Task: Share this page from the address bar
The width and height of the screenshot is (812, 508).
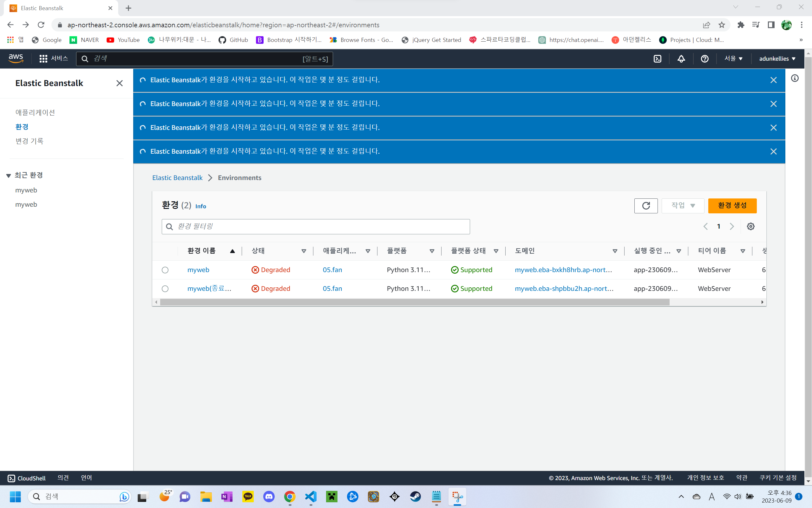Action: [706, 25]
